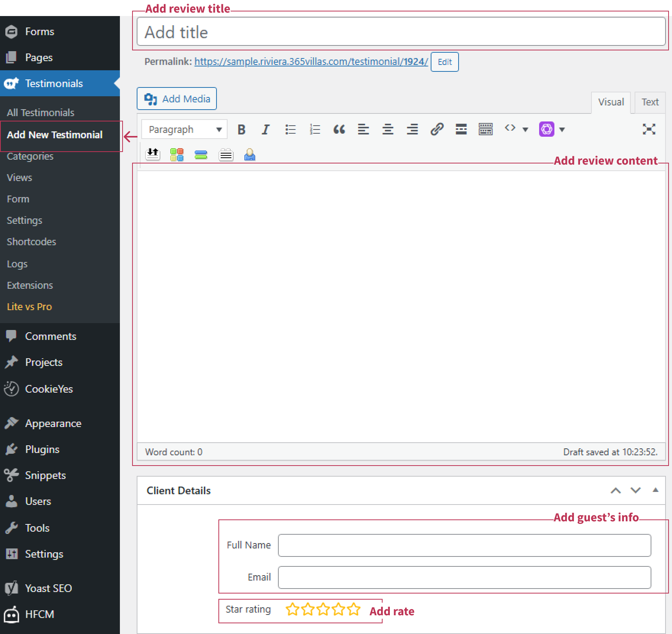This screenshot has height=634, width=672.
Task: Click the up-down arrows toolbar icon
Action: click(153, 154)
